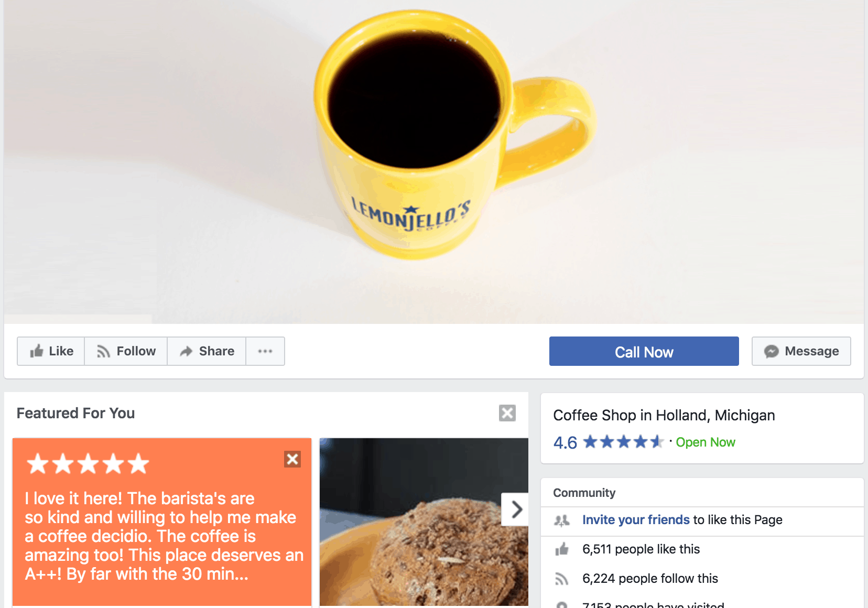Open the Invite your friends link

click(x=636, y=520)
